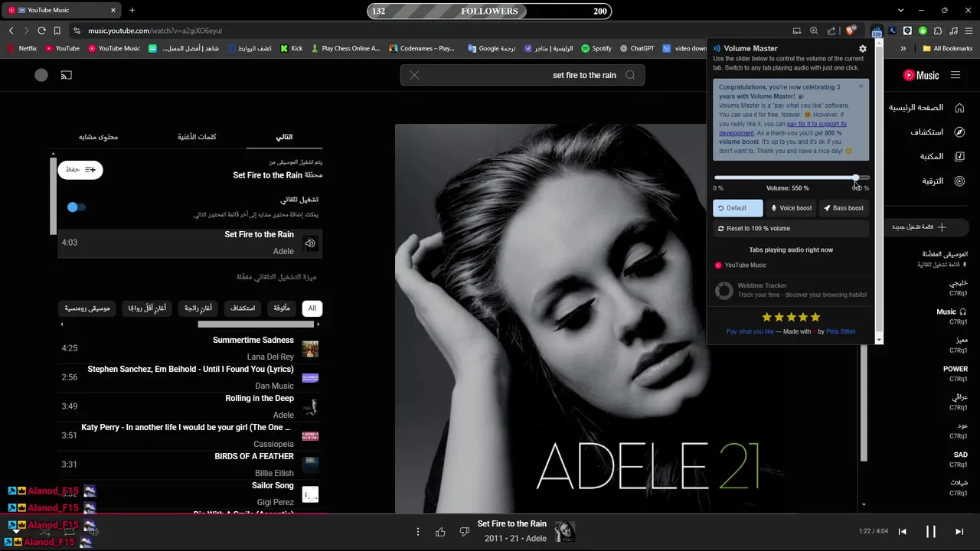Switch to the محتوى مشابه (Related) tab
Screen dimensions: 980x551
click(98, 137)
